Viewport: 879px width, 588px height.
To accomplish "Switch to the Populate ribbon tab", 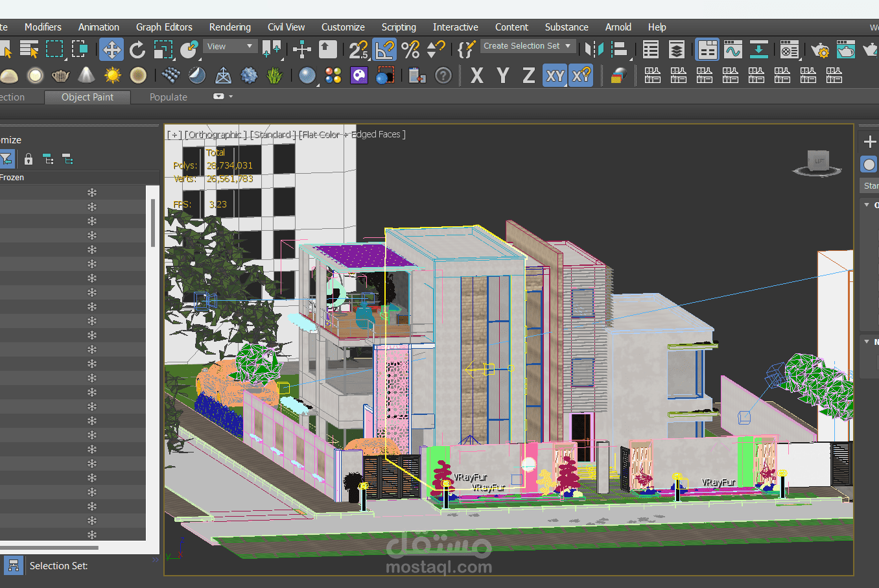I will pos(168,97).
